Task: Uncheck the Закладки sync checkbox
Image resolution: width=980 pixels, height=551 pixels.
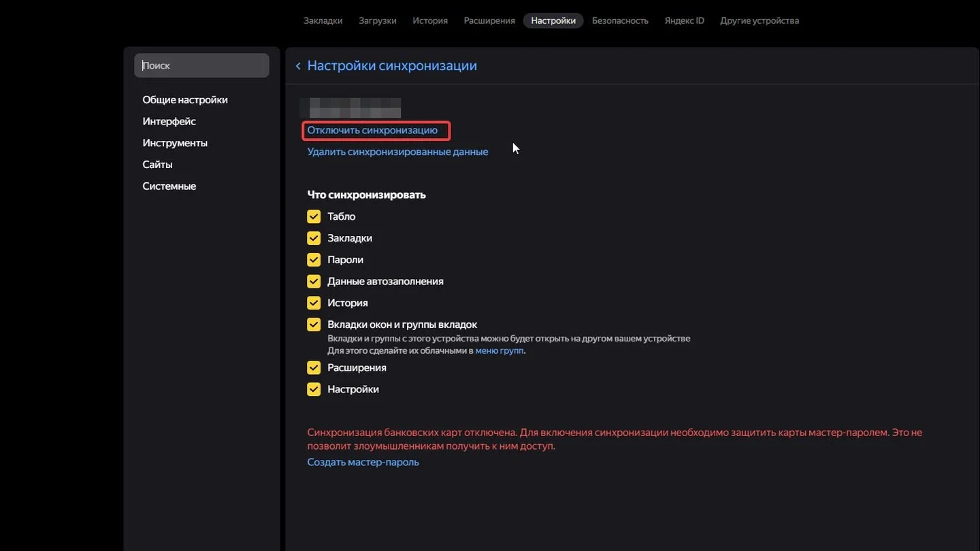Action: click(314, 238)
